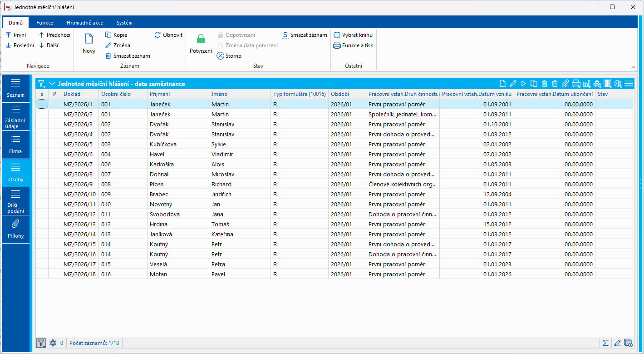This screenshot has height=354, width=644.
Task: Click the paperclip attachment icon in the panel header
Action: coord(565,84)
